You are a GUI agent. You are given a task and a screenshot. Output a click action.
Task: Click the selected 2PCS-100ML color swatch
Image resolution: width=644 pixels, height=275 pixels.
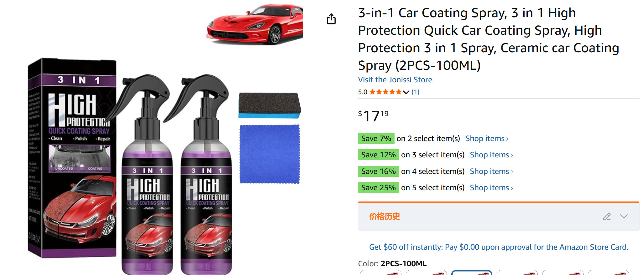pyautogui.click(x=472, y=272)
